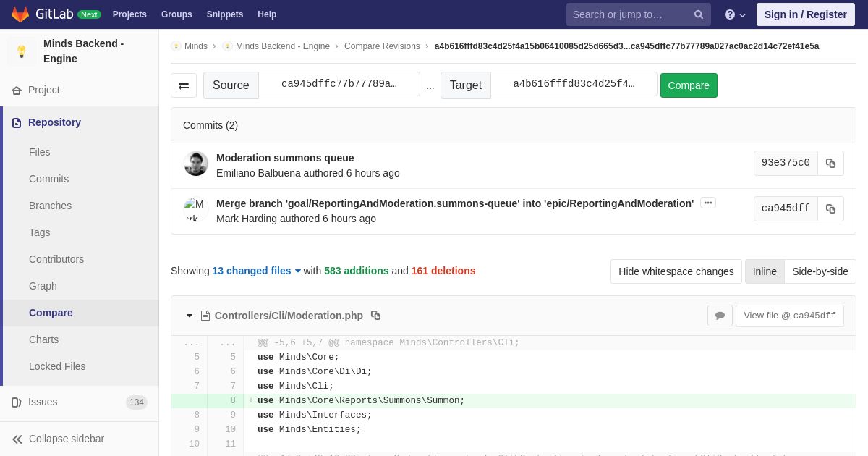Collapse the Controllers/Cli/Moderation.php diff
The width and height of the screenshot is (868, 456).
click(190, 316)
